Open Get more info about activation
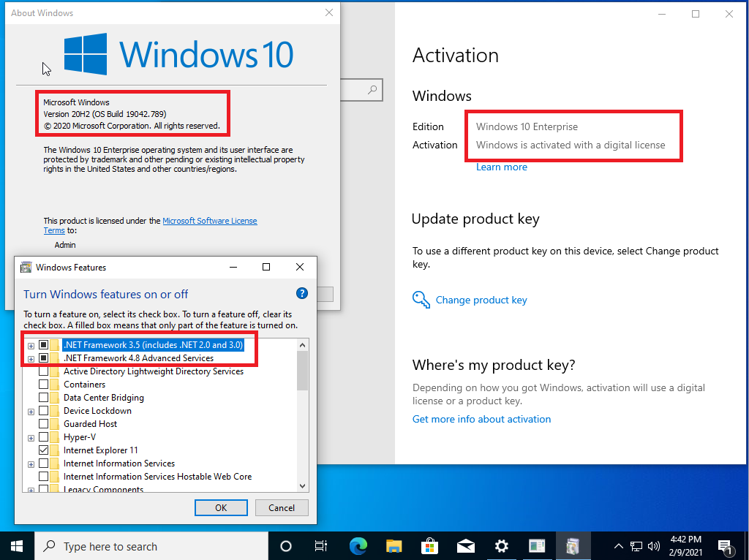 click(x=481, y=419)
